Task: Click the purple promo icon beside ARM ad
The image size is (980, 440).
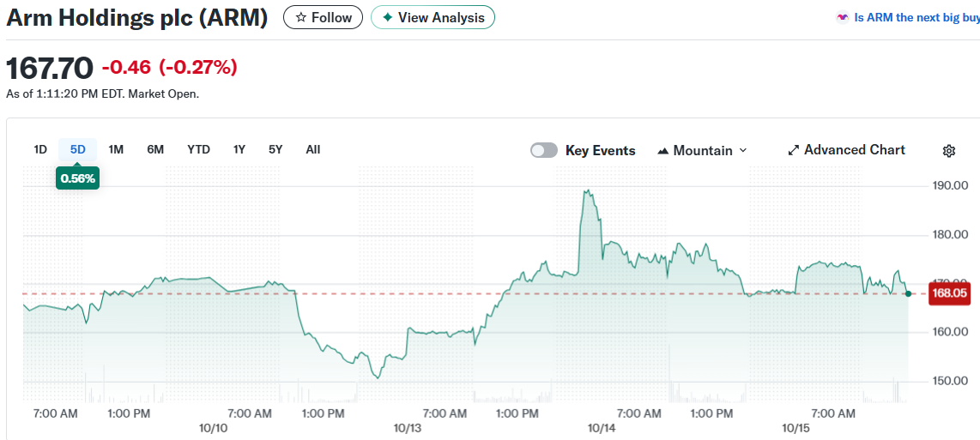Action: pos(843,17)
